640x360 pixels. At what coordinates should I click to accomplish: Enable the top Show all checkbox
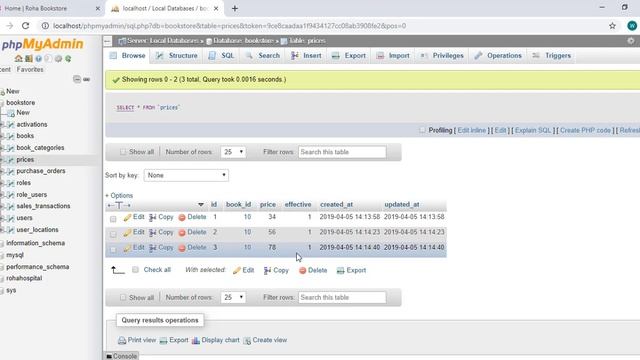point(123,152)
